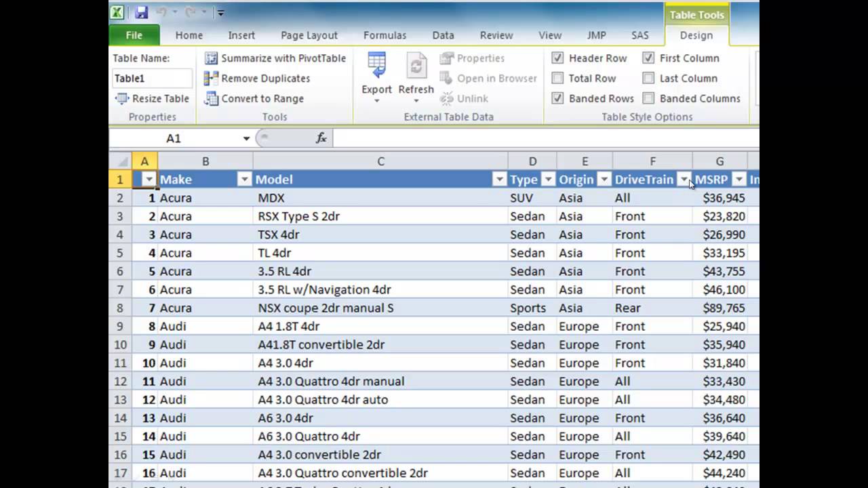
Task: Open filter dropdown for Model column
Action: 500,180
